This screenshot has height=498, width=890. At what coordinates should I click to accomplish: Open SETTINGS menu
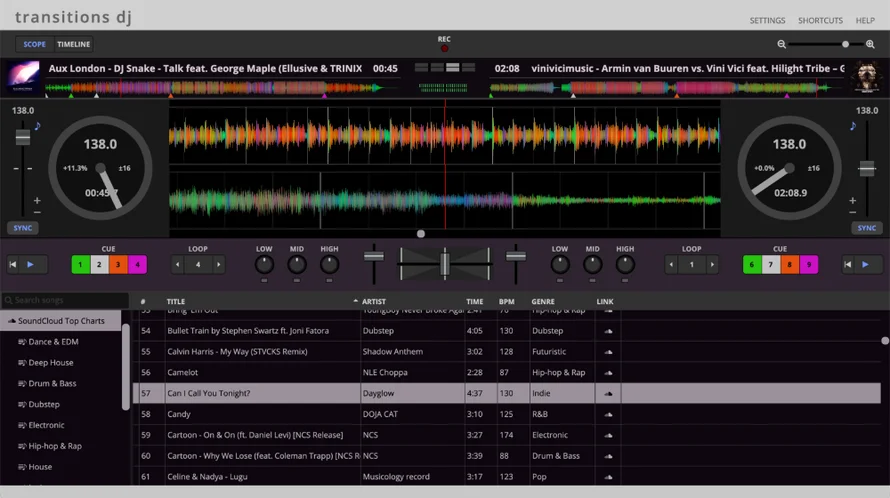click(767, 20)
